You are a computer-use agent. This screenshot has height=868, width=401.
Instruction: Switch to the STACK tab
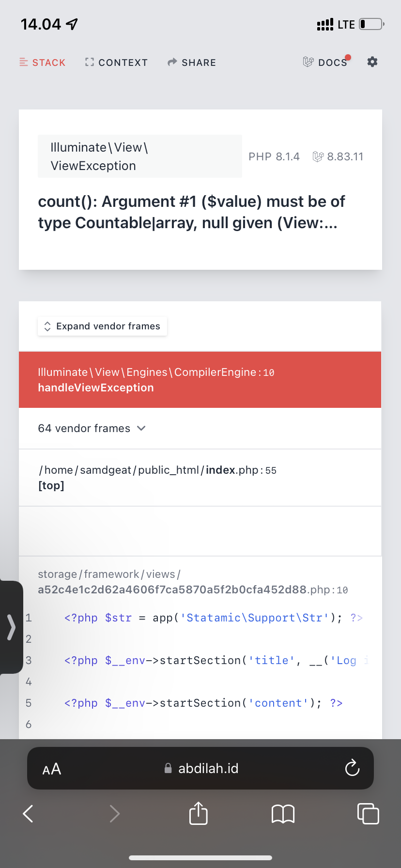coord(43,62)
